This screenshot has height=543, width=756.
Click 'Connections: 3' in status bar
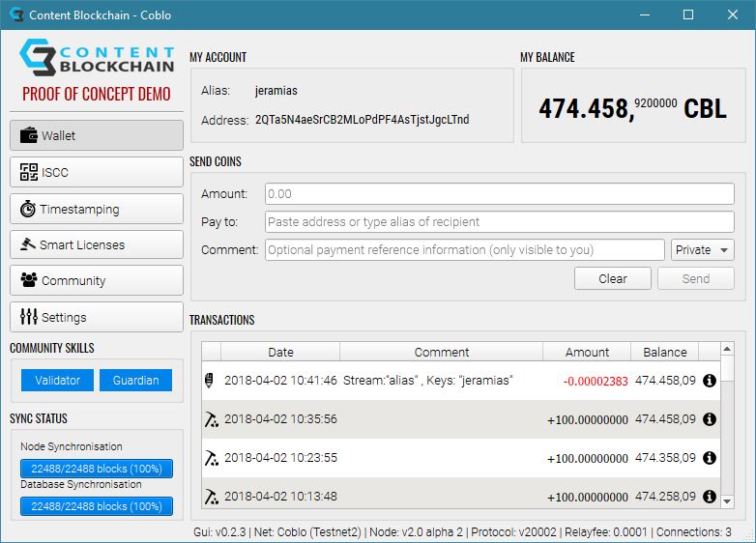tap(694, 532)
